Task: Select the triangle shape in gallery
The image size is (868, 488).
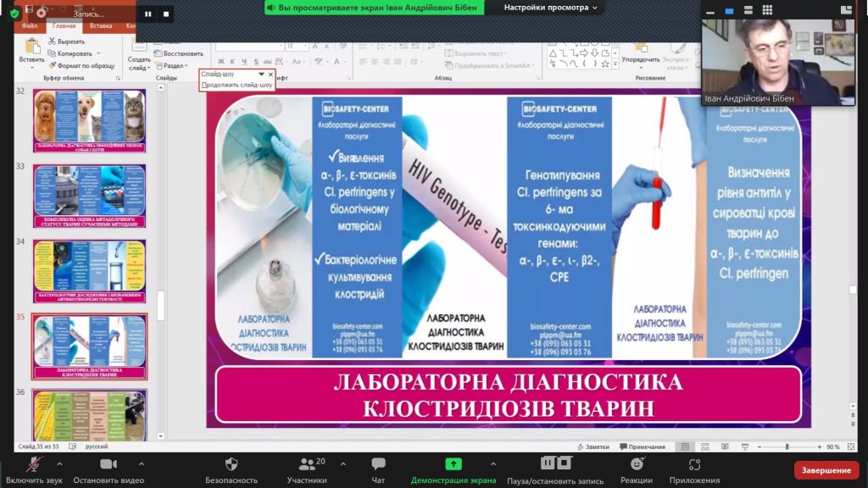Action: 553,53
